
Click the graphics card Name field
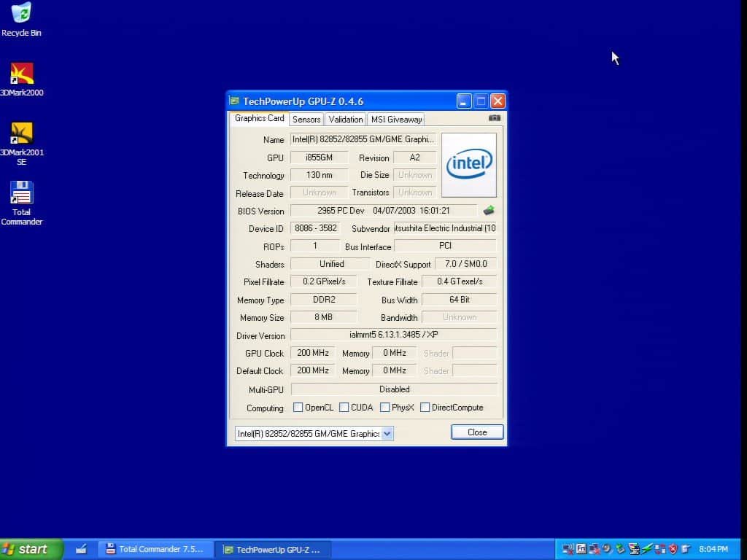click(363, 139)
